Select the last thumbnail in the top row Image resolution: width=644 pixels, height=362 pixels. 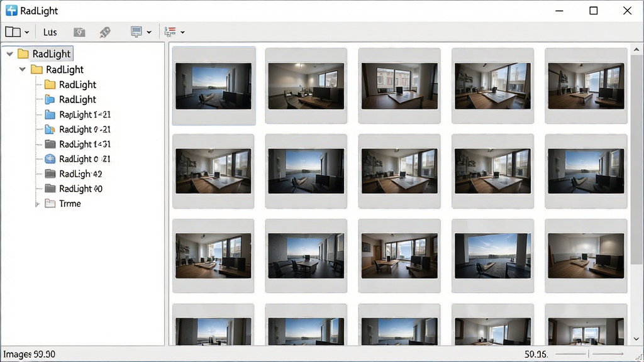586,85
